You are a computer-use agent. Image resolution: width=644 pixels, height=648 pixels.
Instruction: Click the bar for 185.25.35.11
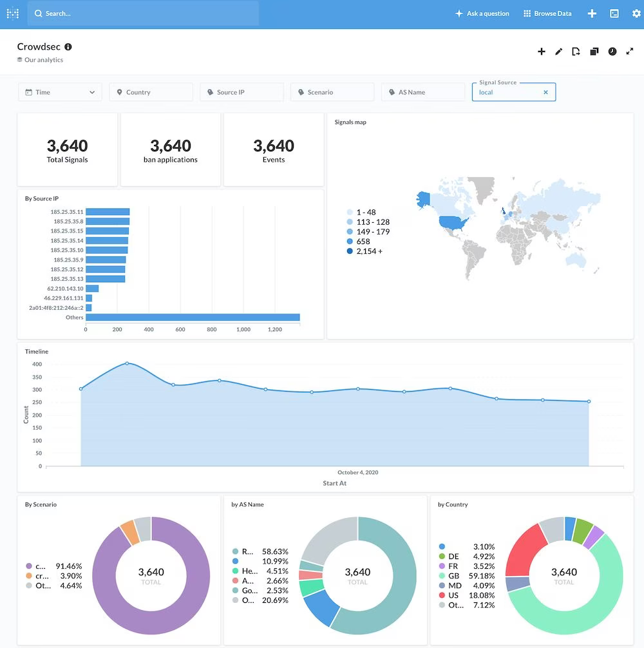(x=108, y=211)
